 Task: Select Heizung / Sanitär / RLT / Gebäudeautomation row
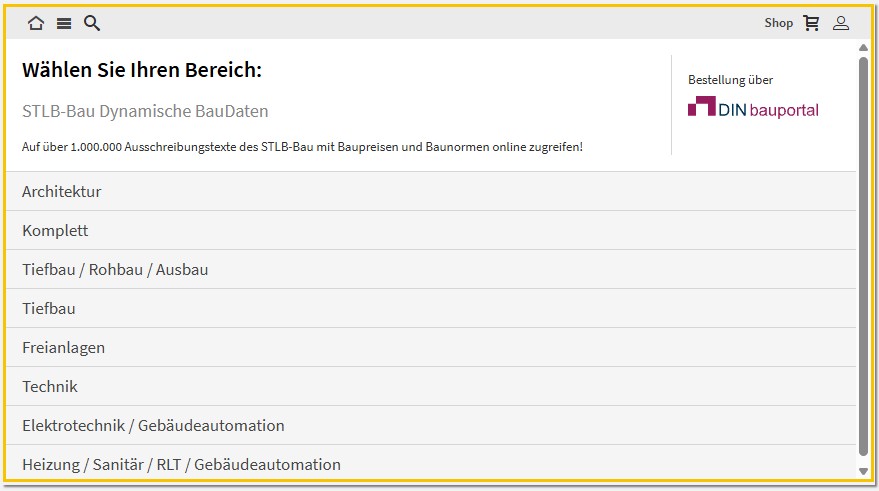(431, 463)
